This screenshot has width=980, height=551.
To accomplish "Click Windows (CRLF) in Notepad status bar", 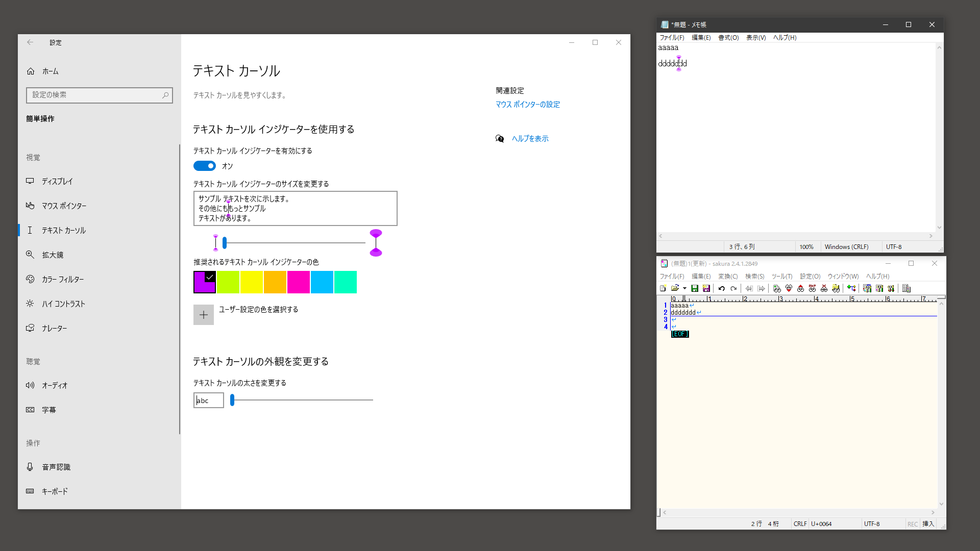I will [846, 247].
